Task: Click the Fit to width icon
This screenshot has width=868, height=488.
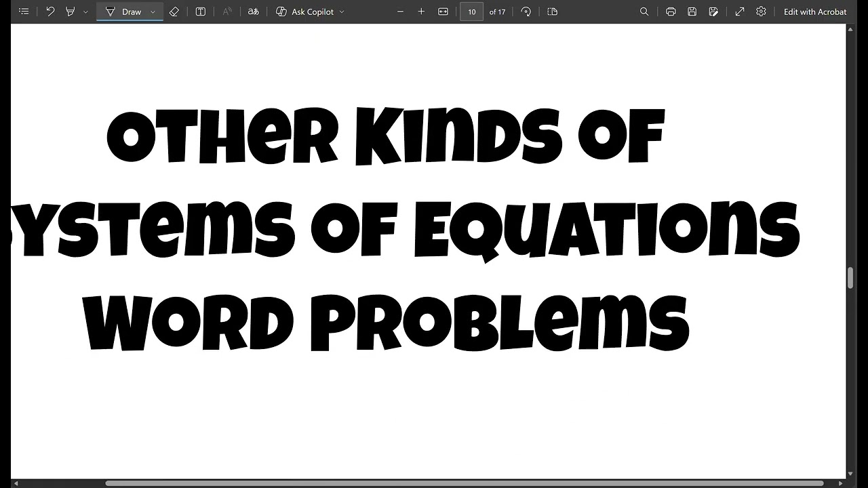Action: (x=443, y=12)
